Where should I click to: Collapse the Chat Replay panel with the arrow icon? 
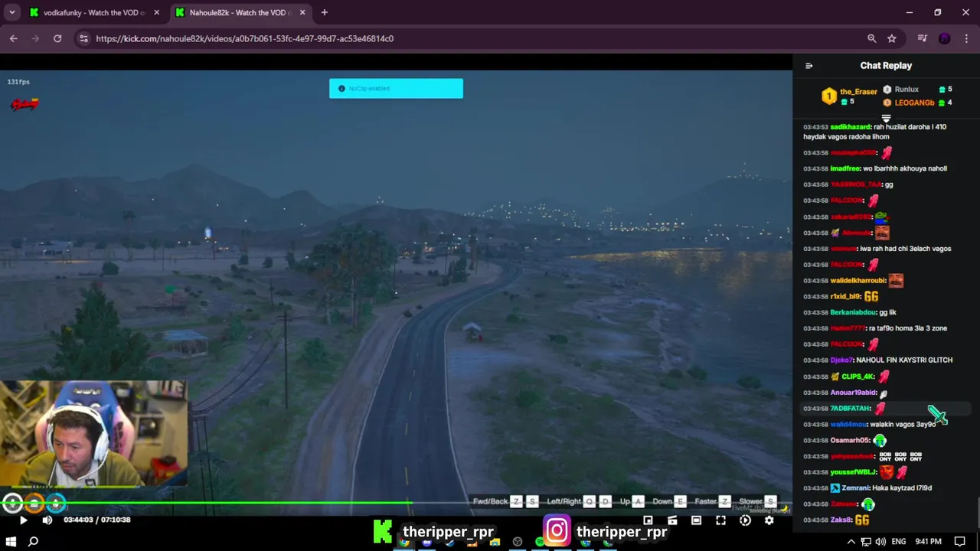point(809,66)
